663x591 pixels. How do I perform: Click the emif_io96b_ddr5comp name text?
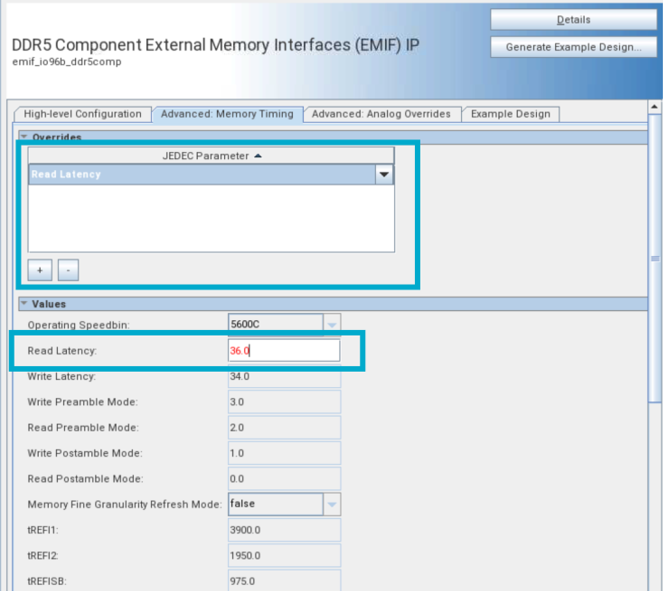point(67,62)
